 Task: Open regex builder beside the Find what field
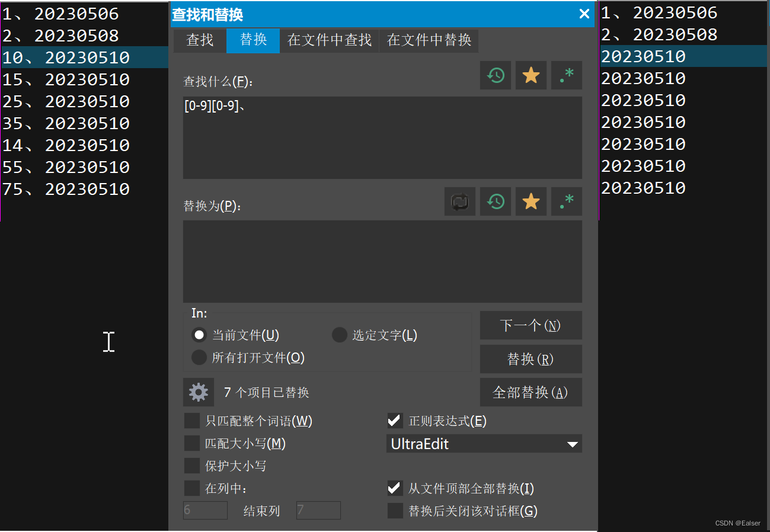567,75
